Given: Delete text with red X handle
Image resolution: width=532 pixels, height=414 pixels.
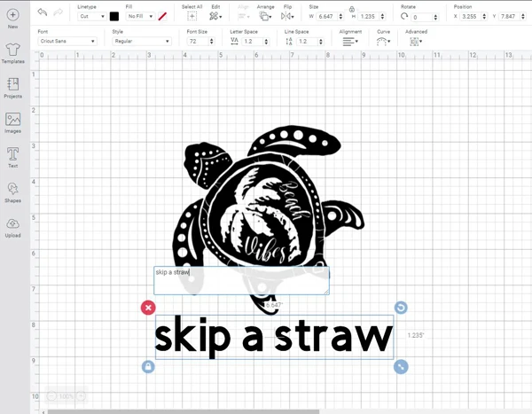Looking at the screenshot, I should pos(148,308).
